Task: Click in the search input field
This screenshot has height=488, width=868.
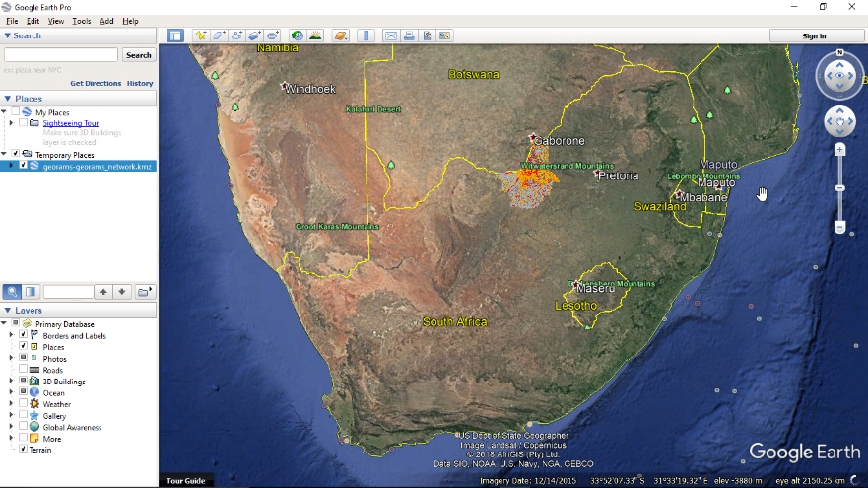Action: pos(61,55)
